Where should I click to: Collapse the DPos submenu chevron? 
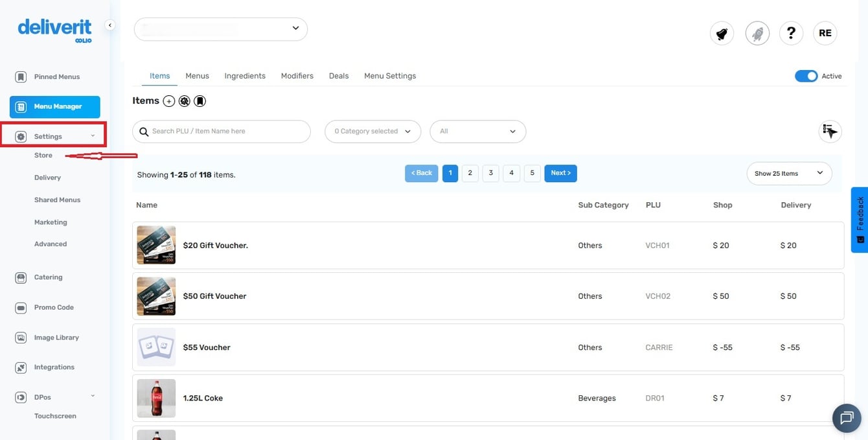(x=93, y=397)
